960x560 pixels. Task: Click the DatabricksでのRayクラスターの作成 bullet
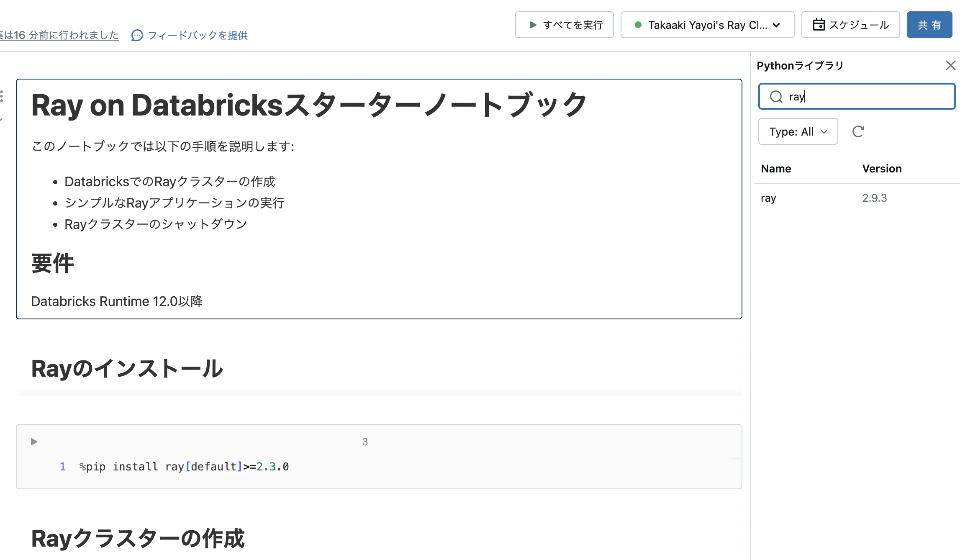169,182
